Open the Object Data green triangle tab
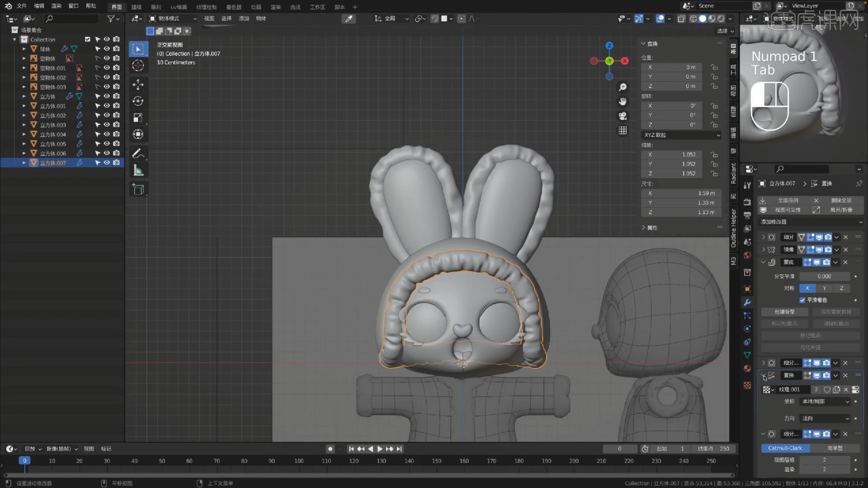Viewport: 868px width, 488px height. tap(747, 355)
